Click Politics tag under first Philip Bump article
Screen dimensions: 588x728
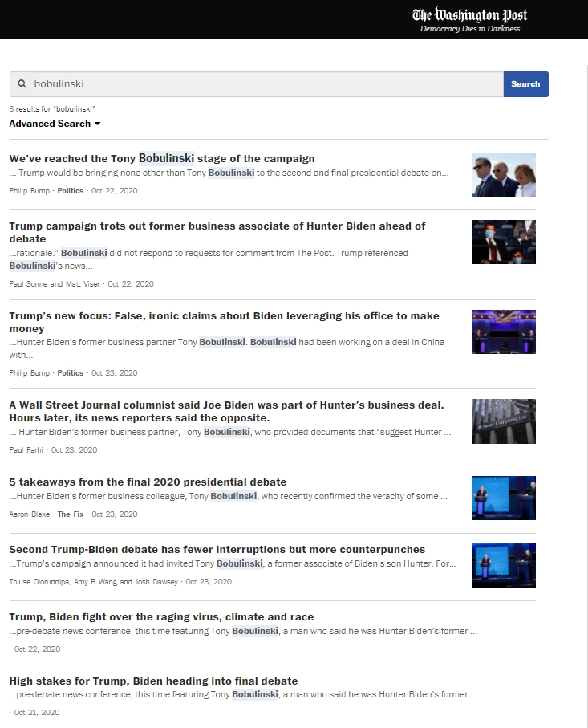pyautogui.click(x=70, y=191)
